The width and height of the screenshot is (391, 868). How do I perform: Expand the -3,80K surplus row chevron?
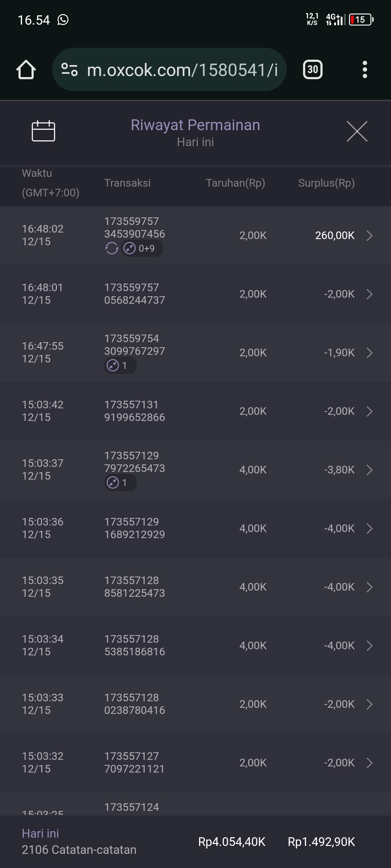369,470
